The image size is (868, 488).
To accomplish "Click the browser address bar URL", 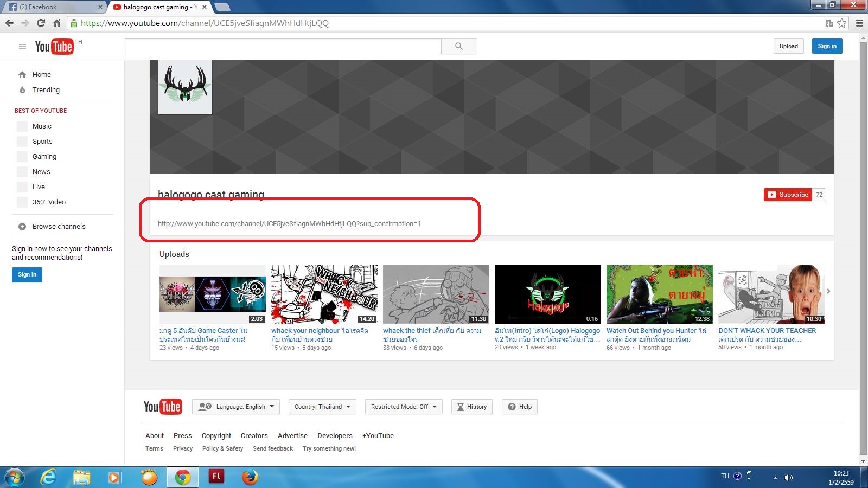I will point(205,23).
